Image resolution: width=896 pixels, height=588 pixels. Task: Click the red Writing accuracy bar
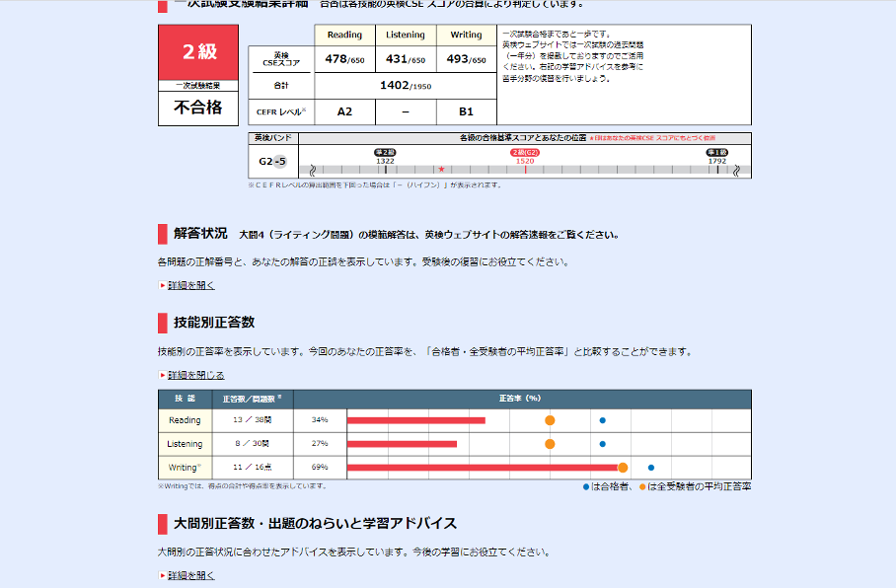483,468
